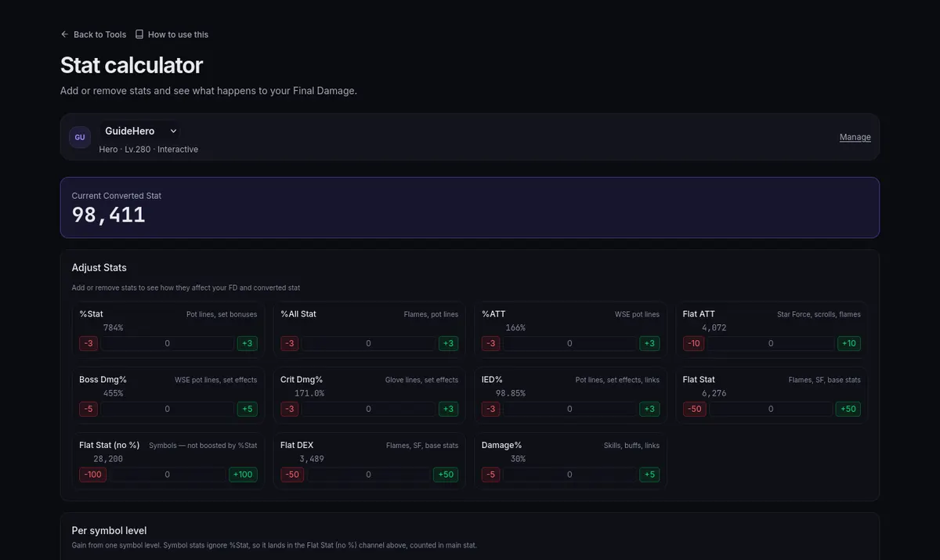Screen dimensions: 940x560
Task: Click the back arrow icon beside Back to Tools
Action: pyautogui.click(x=65, y=34)
